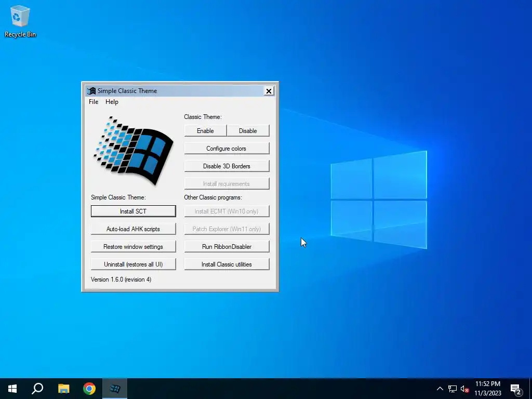This screenshot has height=399, width=532.
Task: Close the Simple Classic Theme window
Action: click(269, 91)
